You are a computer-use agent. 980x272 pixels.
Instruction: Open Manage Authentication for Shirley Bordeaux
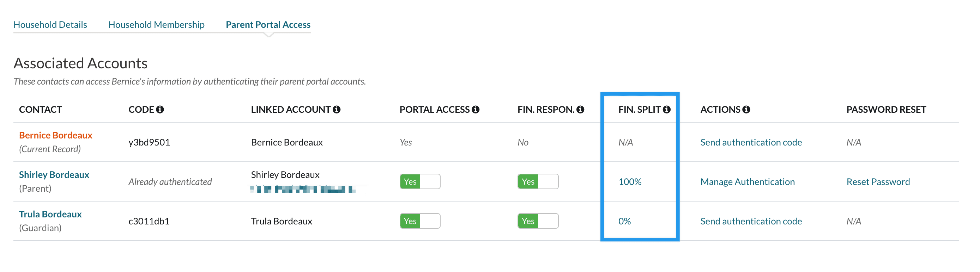[x=748, y=182]
